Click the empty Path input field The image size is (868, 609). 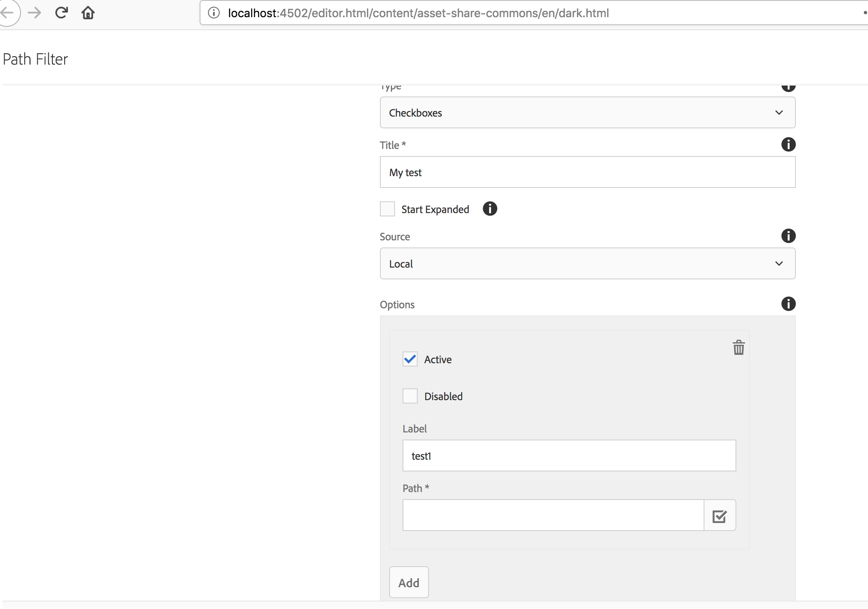click(552, 515)
